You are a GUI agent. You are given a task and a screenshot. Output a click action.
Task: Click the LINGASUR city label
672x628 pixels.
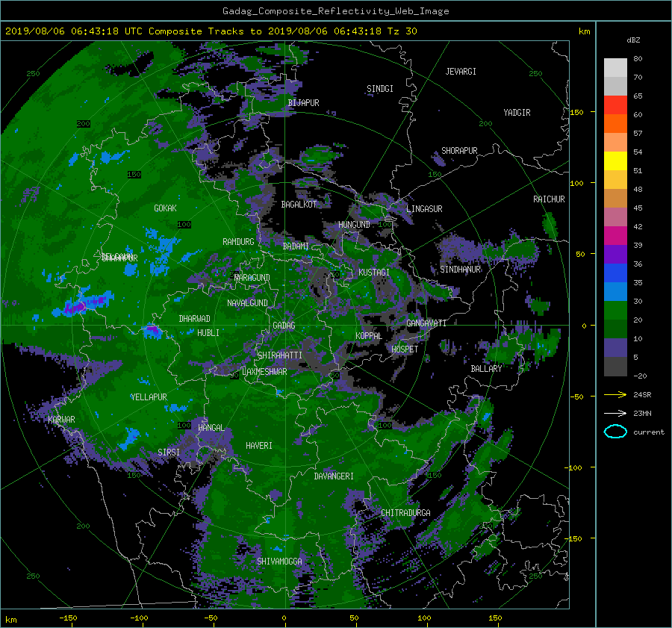(x=424, y=209)
